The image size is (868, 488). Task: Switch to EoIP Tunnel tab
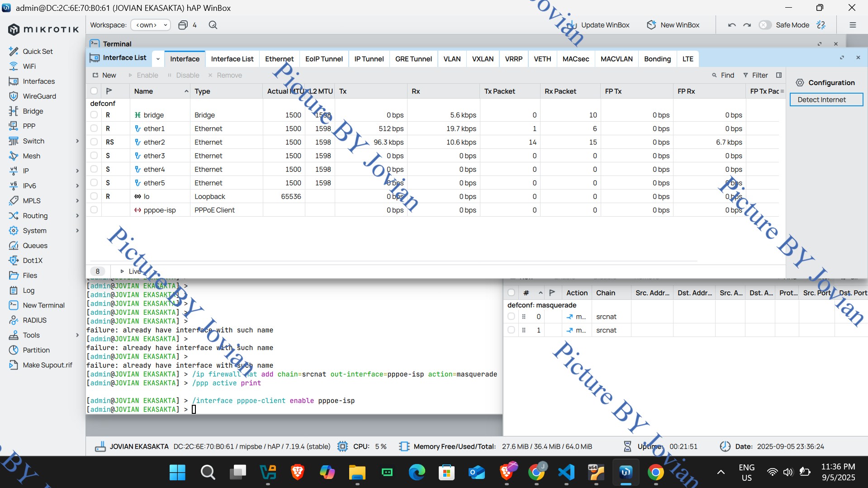pos(324,59)
